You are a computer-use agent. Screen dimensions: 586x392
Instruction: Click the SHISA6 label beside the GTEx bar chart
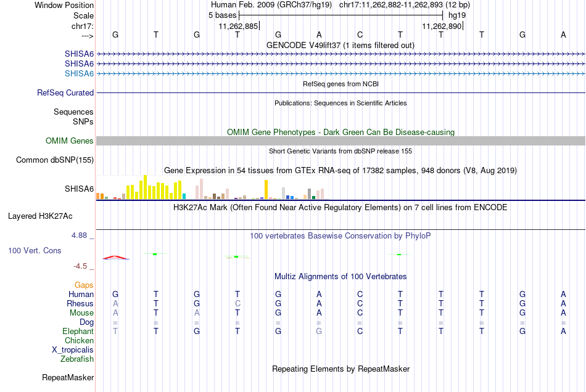(x=79, y=189)
